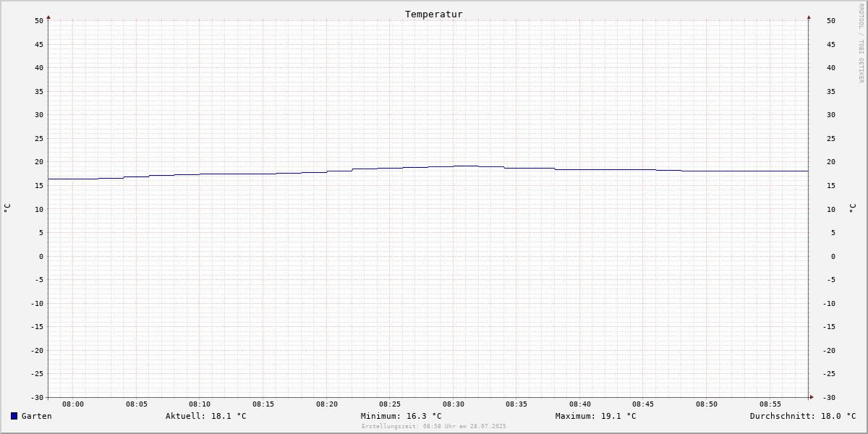Click the blue temperature curve at its 08:30 peak
This screenshot has width=868, height=434.
point(466,166)
